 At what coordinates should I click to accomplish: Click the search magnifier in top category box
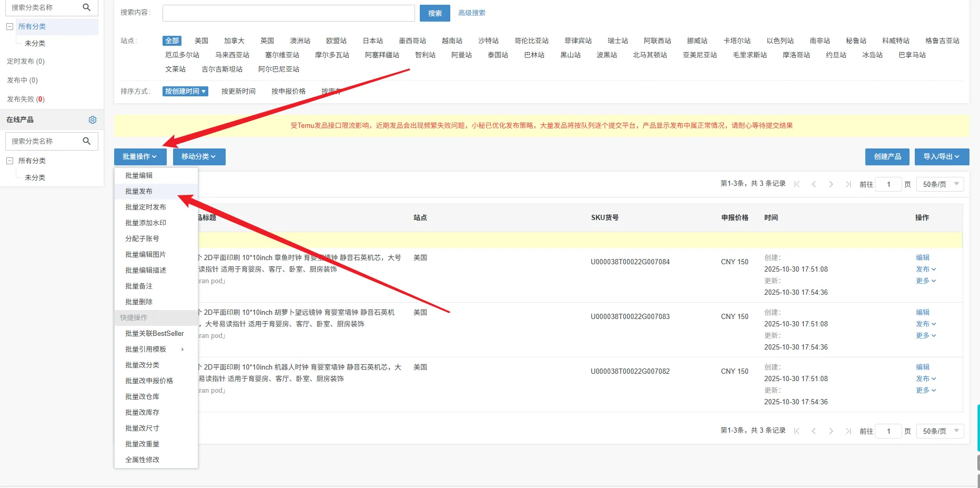click(x=87, y=7)
